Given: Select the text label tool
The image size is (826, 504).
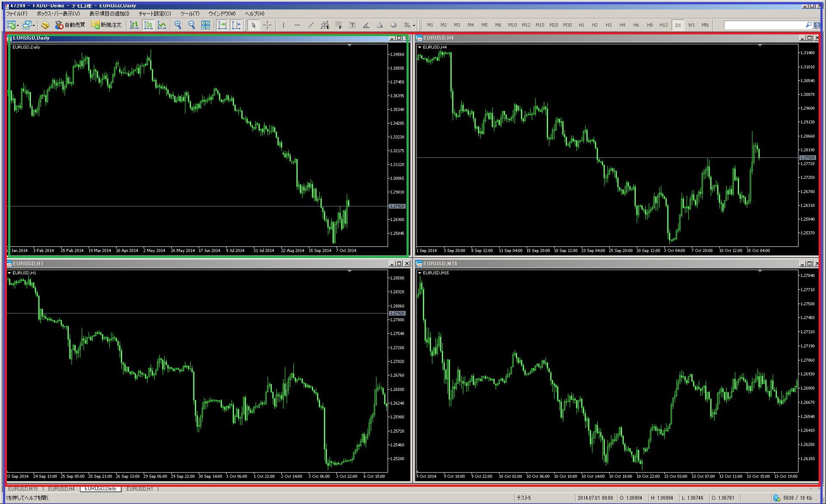Looking at the screenshot, I should (352, 25).
